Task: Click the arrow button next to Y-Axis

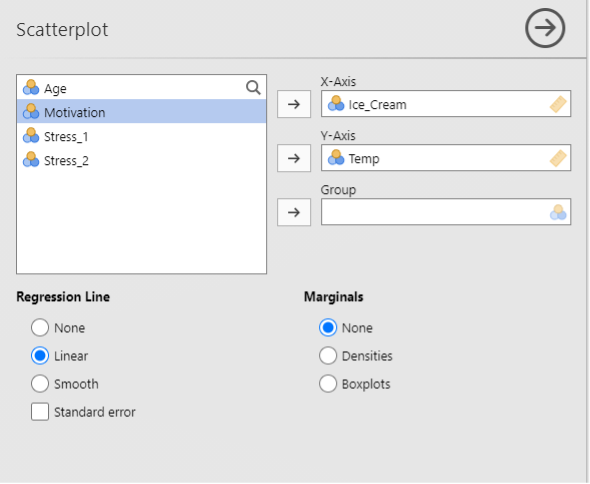Action: coord(294,158)
